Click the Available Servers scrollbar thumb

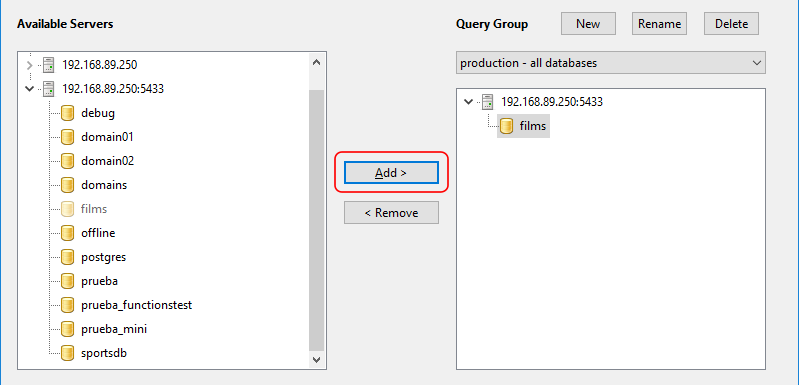click(316, 220)
